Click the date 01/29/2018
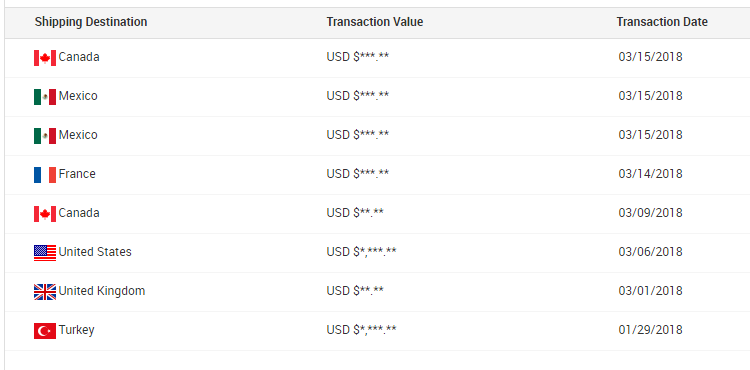 651,330
